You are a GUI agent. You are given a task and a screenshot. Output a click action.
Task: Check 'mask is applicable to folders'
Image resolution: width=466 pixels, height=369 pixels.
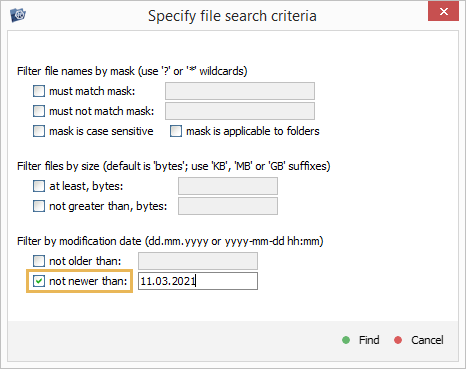176,131
